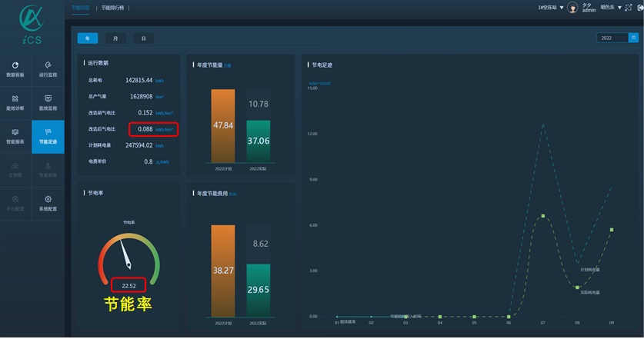Click the green 29.65 actual cost bar
This screenshot has width=644, height=339.
tap(259, 290)
